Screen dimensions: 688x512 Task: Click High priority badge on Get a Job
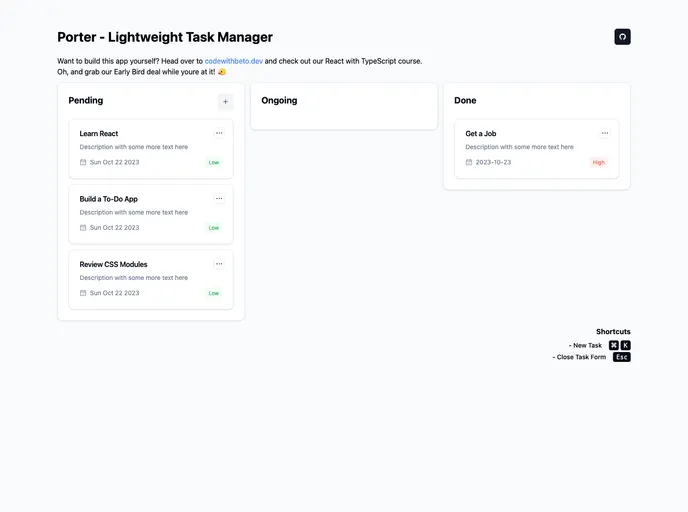click(598, 162)
